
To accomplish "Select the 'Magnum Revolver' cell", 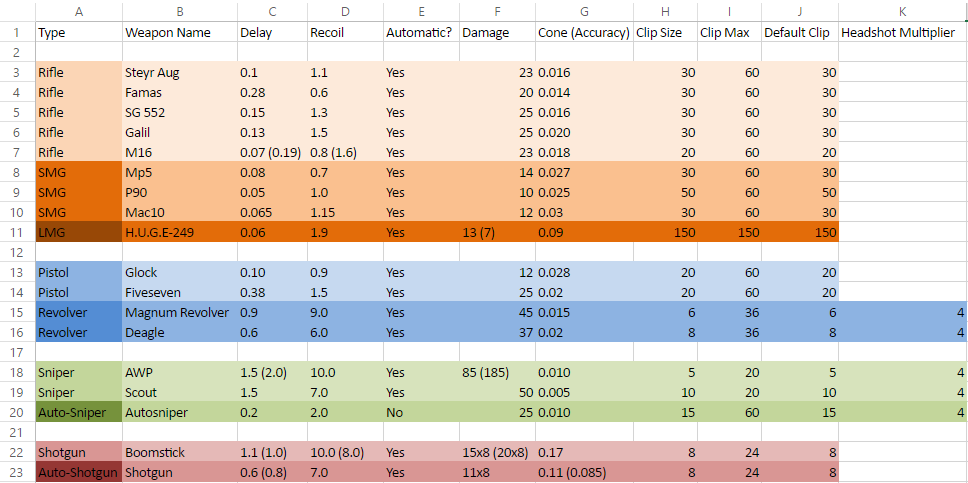I will (180, 313).
